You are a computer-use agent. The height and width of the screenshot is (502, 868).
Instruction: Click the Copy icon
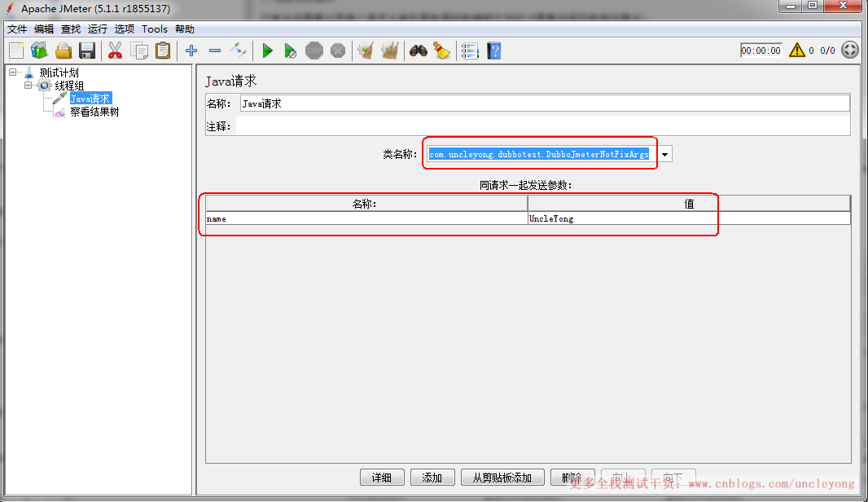tap(139, 51)
